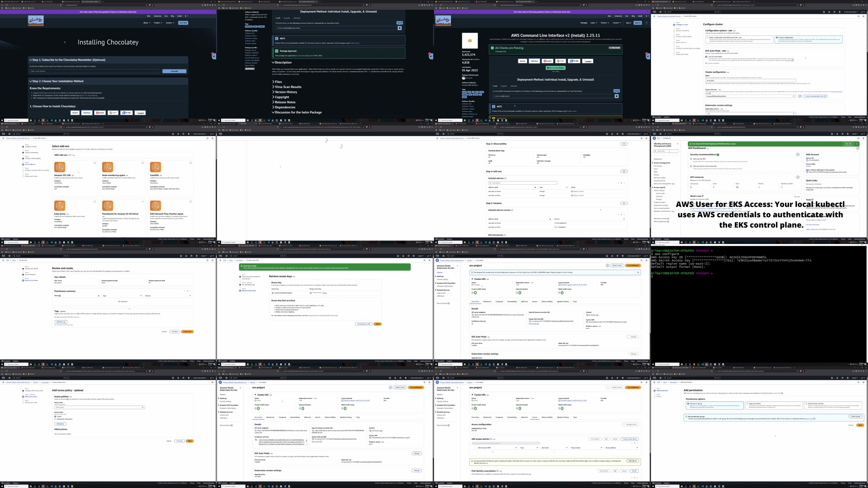Click Create user on Review and create page
The height and width of the screenshot is (488, 868).
(x=187, y=332)
